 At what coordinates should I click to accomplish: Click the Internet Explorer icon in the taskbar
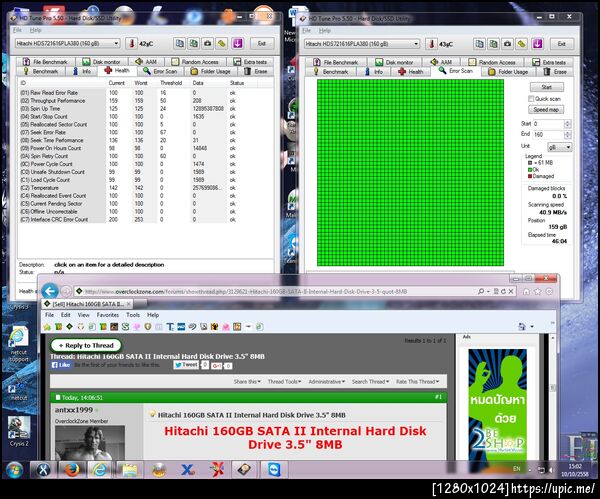coord(100,470)
